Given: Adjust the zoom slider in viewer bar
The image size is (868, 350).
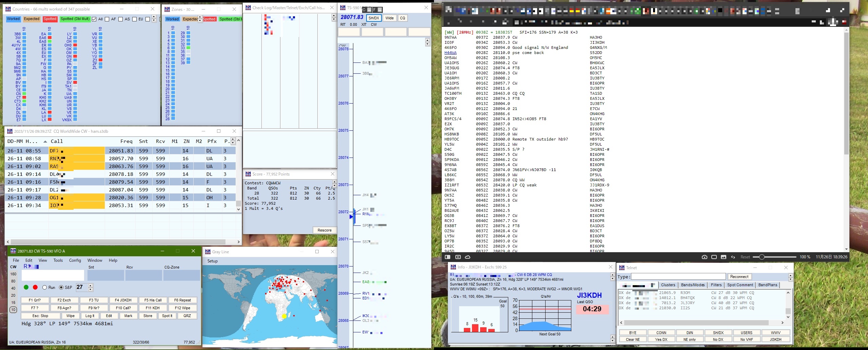Looking at the screenshot, I should tap(762, 257).
